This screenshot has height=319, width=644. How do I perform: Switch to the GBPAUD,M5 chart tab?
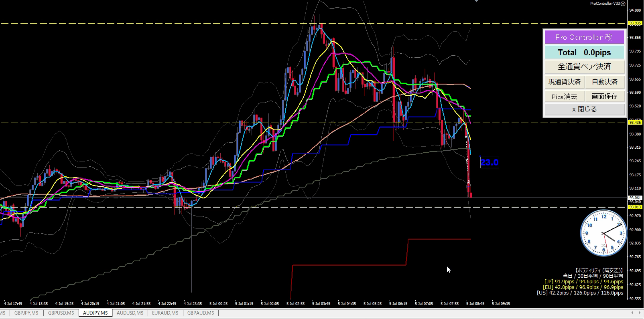tap(201, 313)
